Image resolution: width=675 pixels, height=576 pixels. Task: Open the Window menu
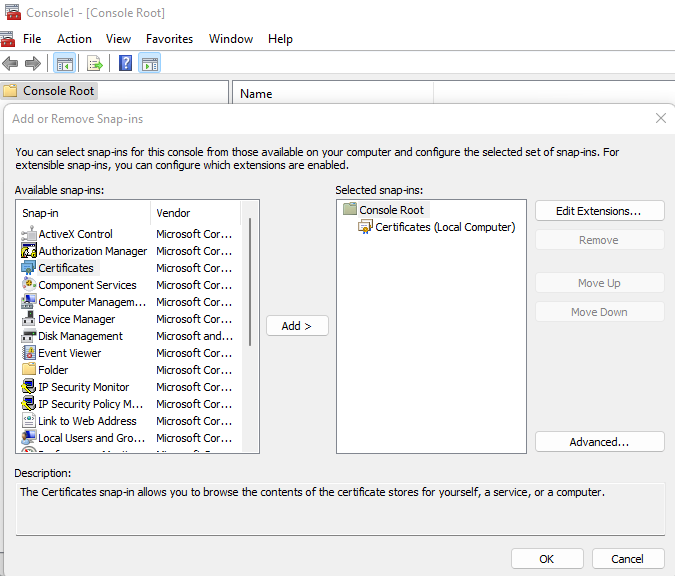[231, 39]
